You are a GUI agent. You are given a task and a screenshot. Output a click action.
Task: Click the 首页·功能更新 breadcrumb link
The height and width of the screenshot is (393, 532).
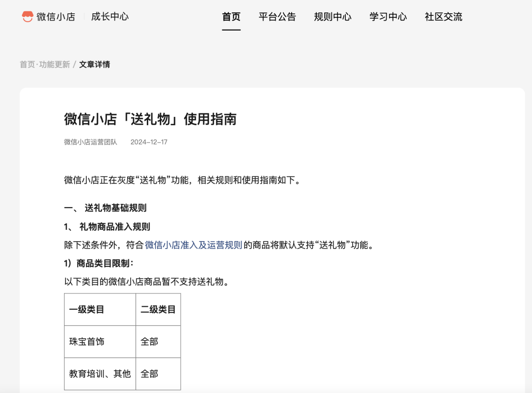pos(45,65)
